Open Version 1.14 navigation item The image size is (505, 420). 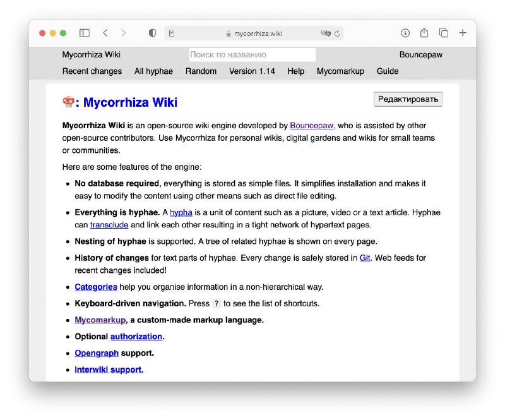(252, 71)
